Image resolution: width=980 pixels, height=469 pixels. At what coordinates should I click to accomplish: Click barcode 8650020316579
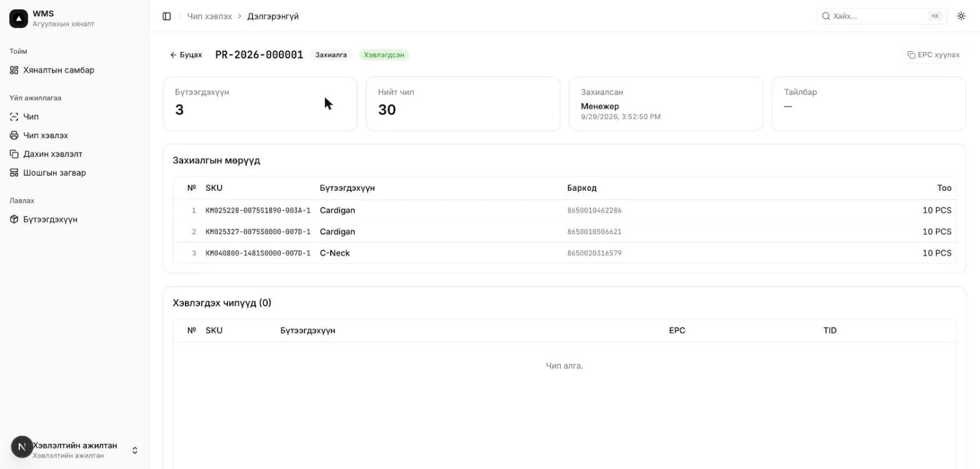[594, 253]
